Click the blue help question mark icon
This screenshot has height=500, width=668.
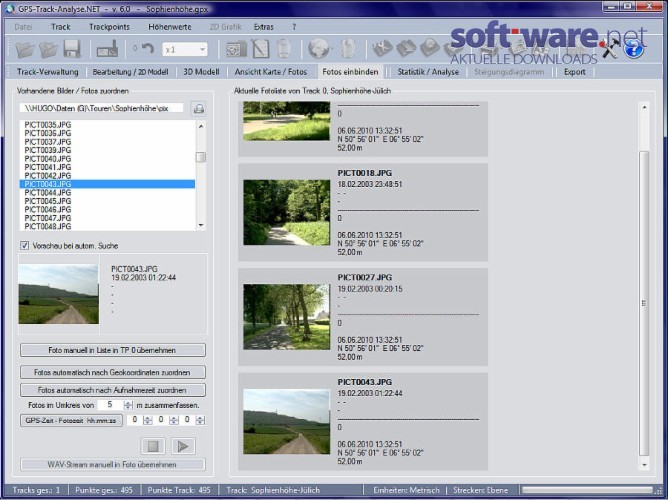[x=633, y=49]
